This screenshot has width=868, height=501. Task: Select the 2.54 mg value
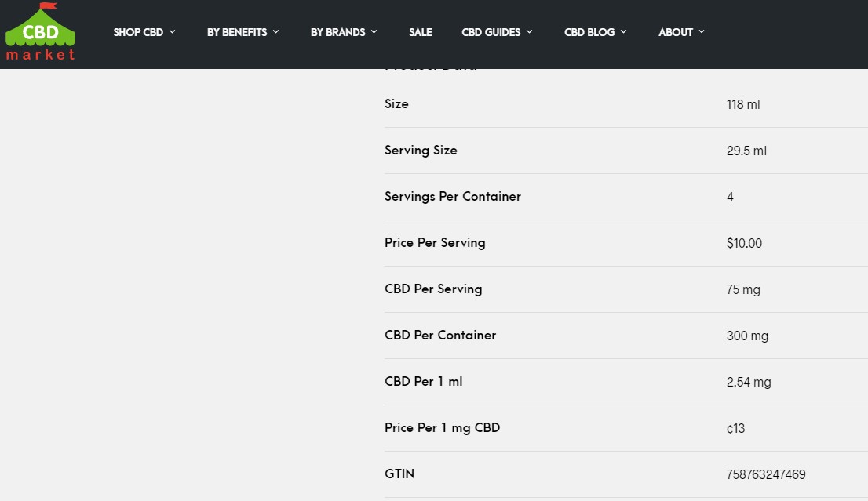click(x=749, y=382)
